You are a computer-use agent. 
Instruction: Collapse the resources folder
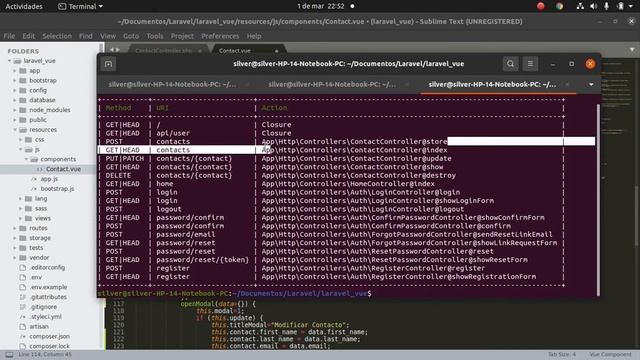(15, 129)
